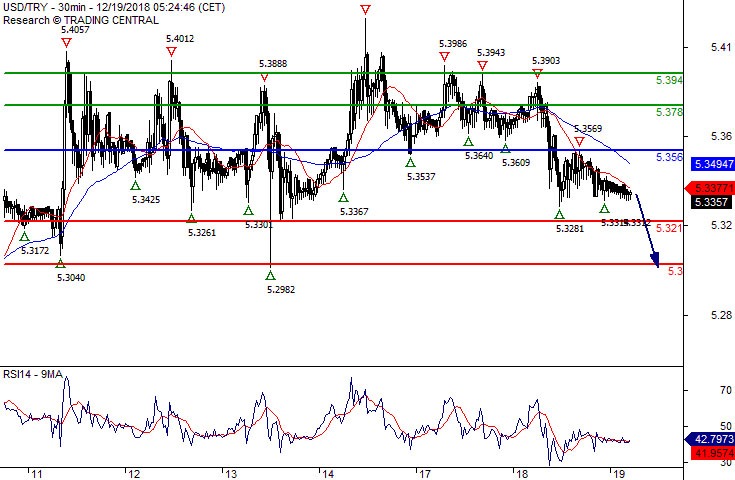This screenshot has width=735, height=480.
Task: Select the 5.4012 price label
Action: pyautogui.click(x=180, y=38)
